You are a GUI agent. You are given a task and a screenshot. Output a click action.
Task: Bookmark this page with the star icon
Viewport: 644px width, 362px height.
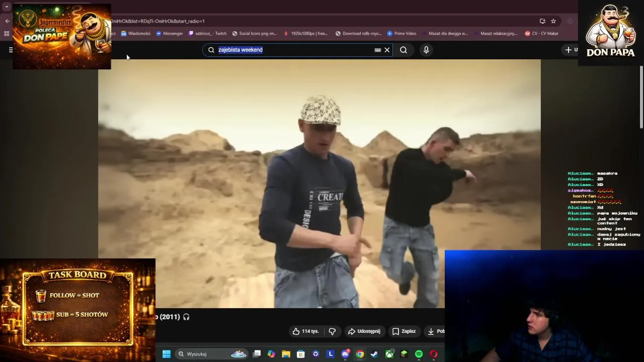coord(553,21)
